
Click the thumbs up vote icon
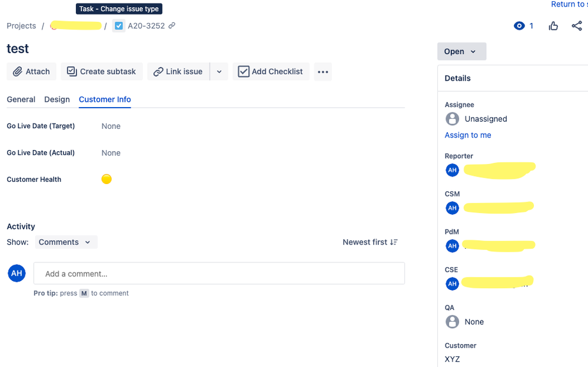point(553,25)
